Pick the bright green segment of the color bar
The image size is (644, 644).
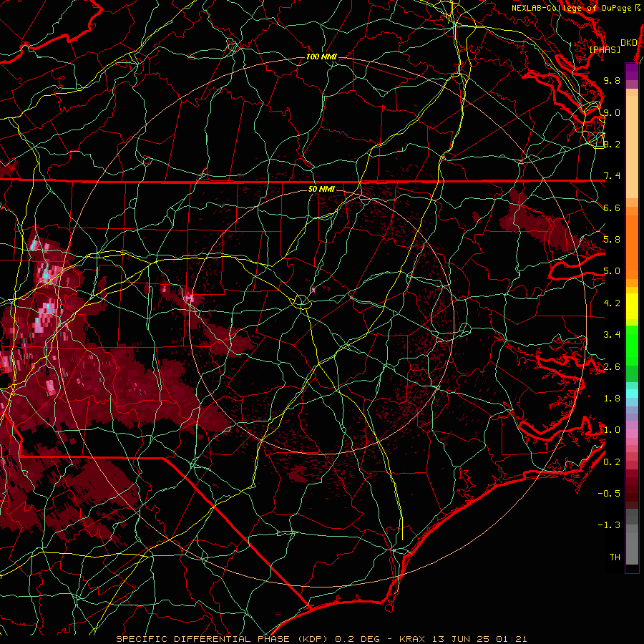(x=632, y=345)
